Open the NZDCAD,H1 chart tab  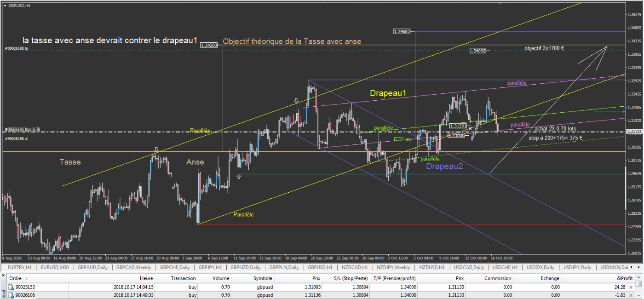355,267
